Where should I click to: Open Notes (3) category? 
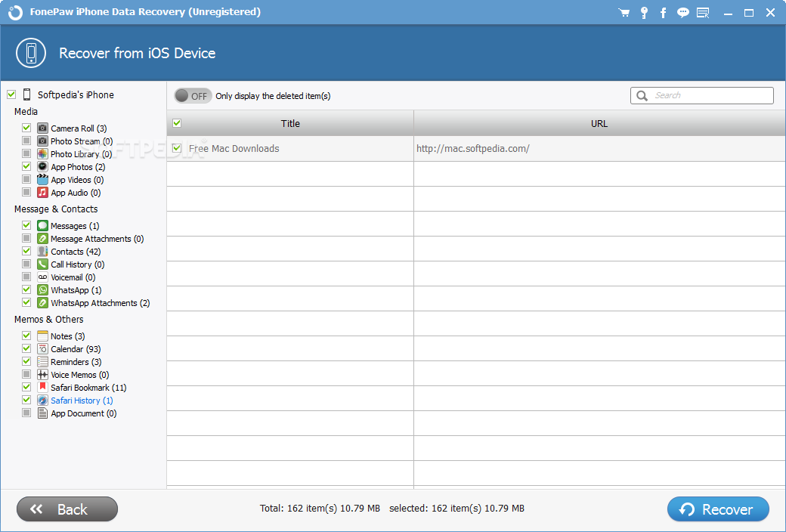68,336
